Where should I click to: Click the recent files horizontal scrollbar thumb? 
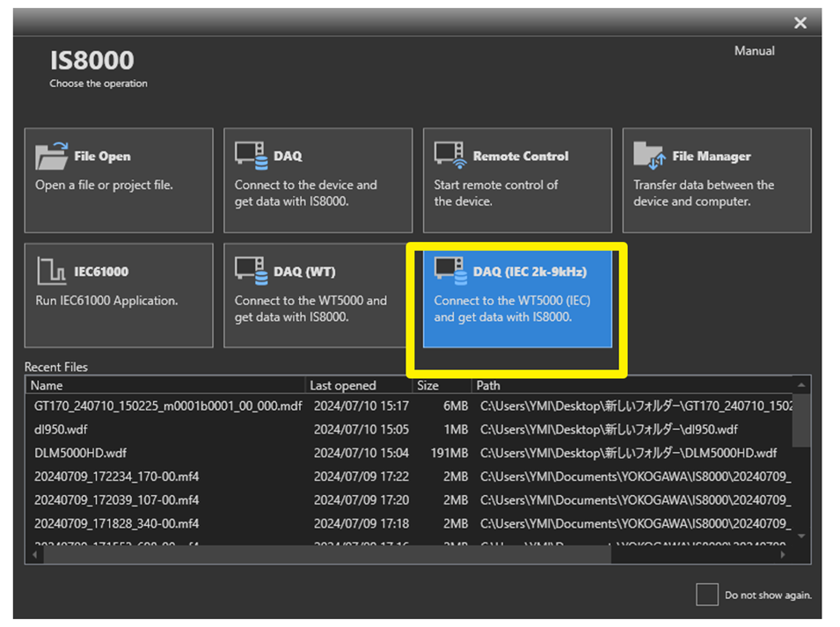click(x=327, y=555)
